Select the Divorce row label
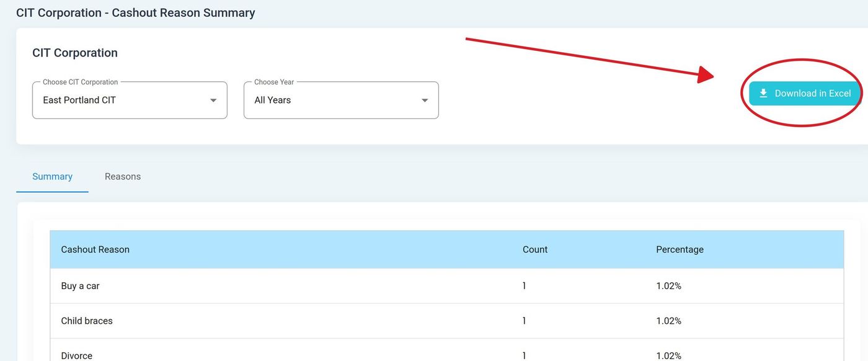 (76, 355)
